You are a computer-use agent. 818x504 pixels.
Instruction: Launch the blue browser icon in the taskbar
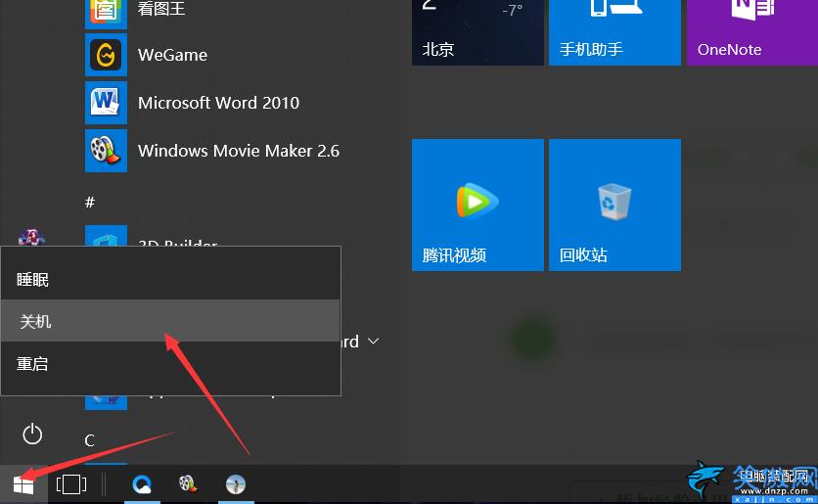tap(142, 484)
